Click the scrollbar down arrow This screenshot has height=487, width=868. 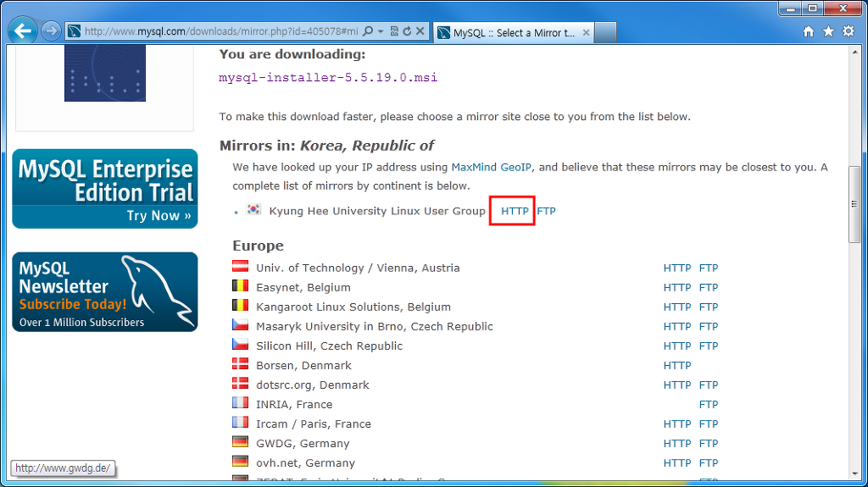[x=854, y=473]
